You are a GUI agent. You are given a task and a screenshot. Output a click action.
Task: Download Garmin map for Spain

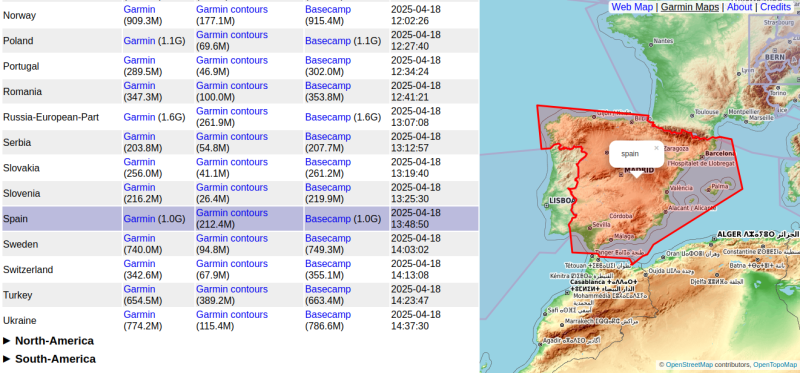point(139,219)
